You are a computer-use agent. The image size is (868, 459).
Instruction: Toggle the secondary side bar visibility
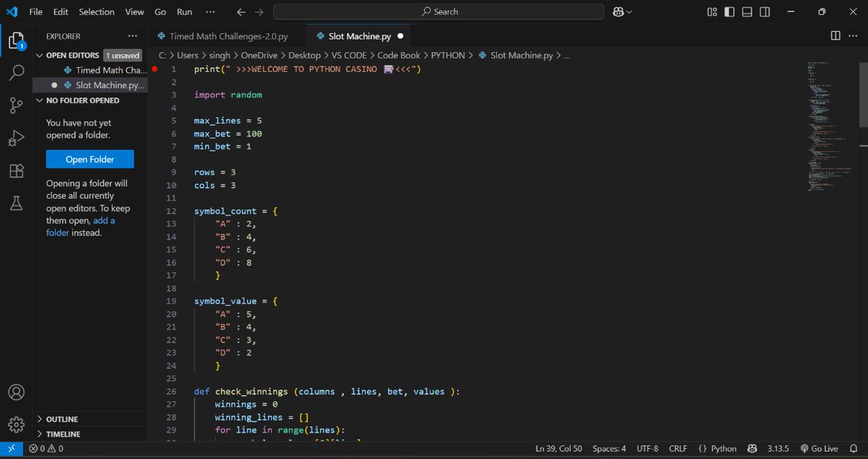(x=765, y=12)
